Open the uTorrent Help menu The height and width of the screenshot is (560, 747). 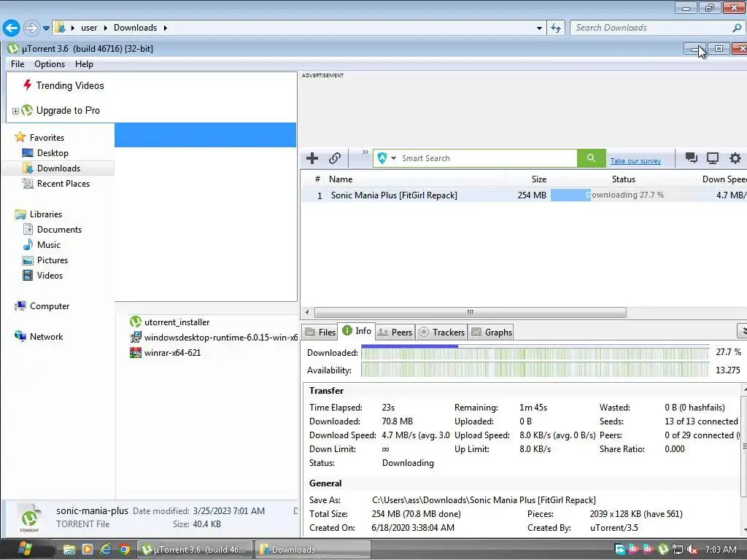tap(84, 64)
